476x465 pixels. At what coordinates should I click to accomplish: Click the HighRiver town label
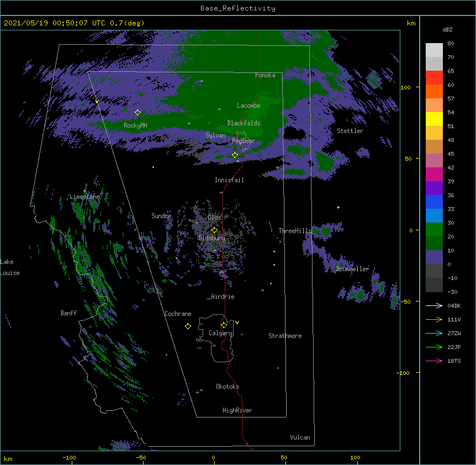click(x=237, y=410)
